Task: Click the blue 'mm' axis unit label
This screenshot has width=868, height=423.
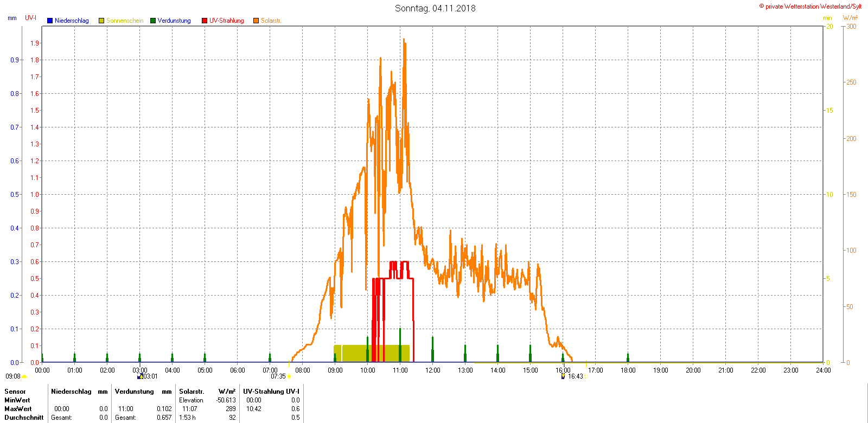Action: click(12, 18)
